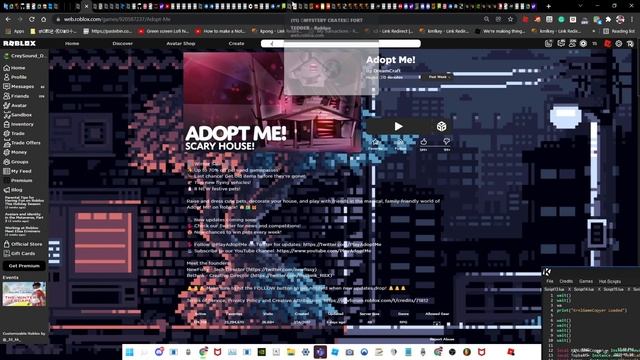Open Blog in the sidebar
The image size is (640, 360).
click(13, 190)
